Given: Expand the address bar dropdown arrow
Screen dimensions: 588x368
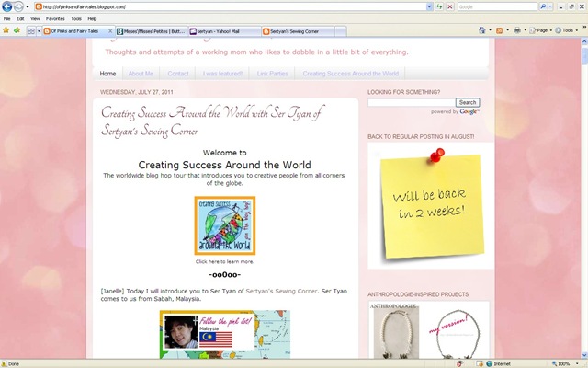Looking at the screenshot, I should (x=429, y=6).
